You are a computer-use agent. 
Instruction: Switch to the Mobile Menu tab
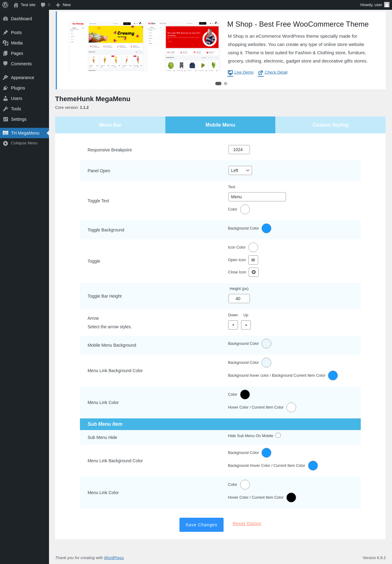click(220, 125)
